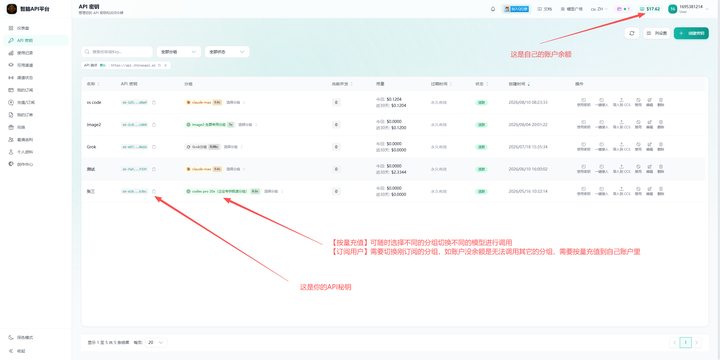Click the purple badge showing 1 in header
720x360 pixels.
(624, 9)
